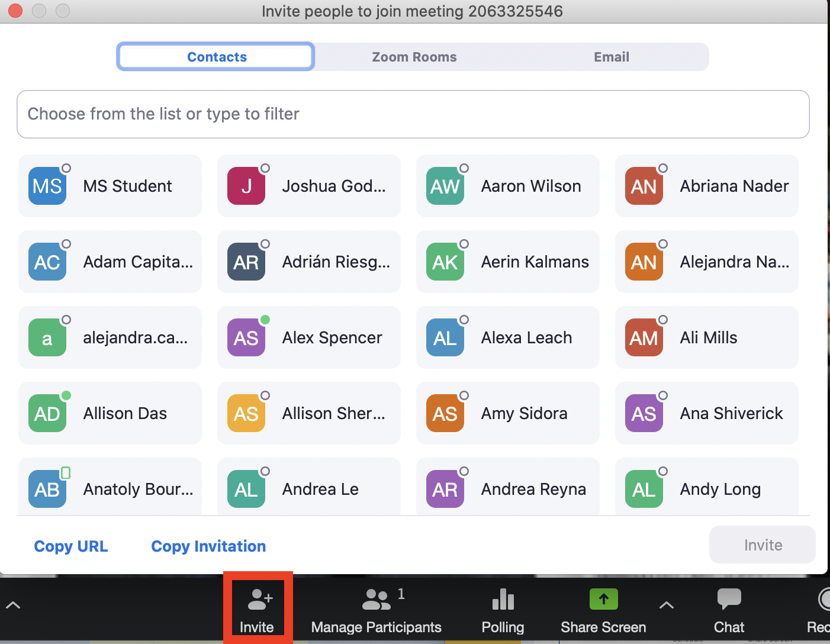The width and height of the screenshot is (830, 644).
Task: Select Alex Spencer's AS avatar
Action: pyautogui.click(x=246, y=337)
